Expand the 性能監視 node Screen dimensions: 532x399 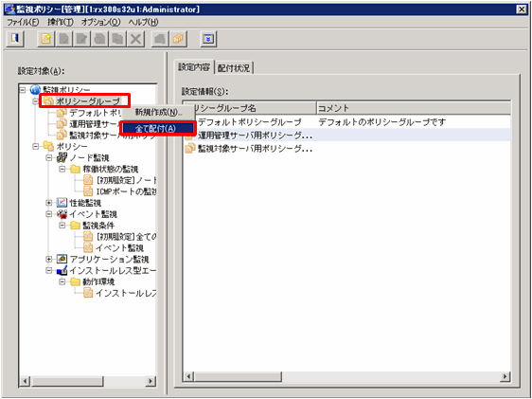(49, 203)
